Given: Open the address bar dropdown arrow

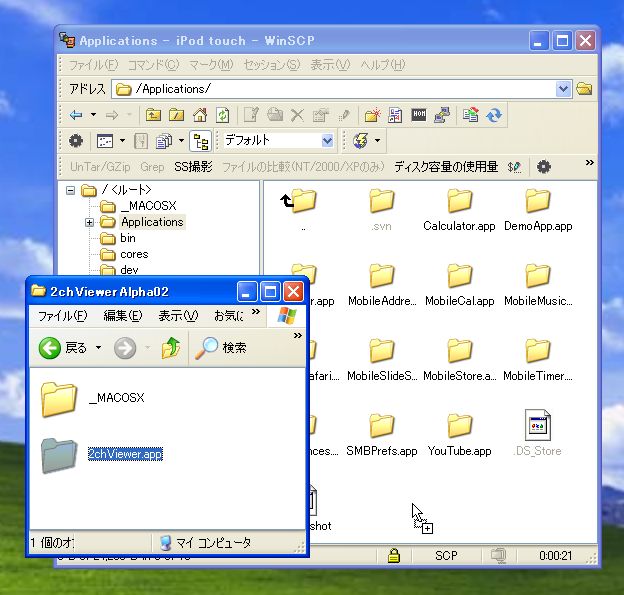Looking at the screenshot, I should coord(564,89).
